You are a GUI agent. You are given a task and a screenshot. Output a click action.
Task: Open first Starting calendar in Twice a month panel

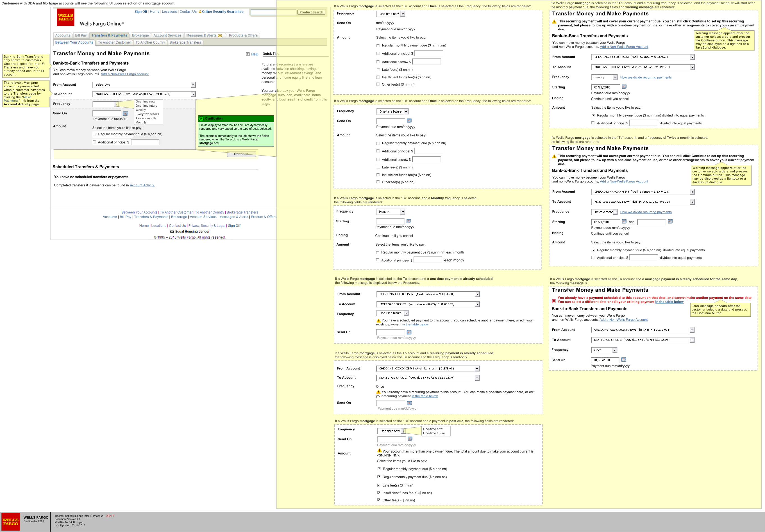pyautogui.click(x=624, y=222)
